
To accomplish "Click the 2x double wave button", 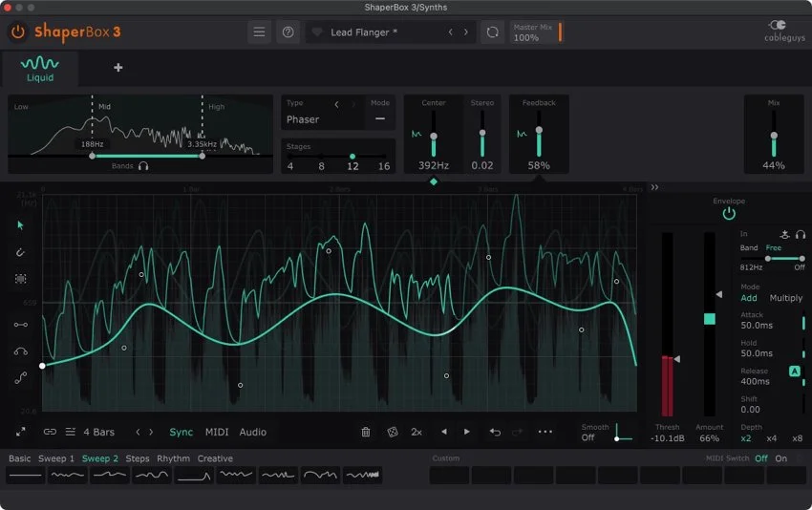I will (x=417, y=432).
